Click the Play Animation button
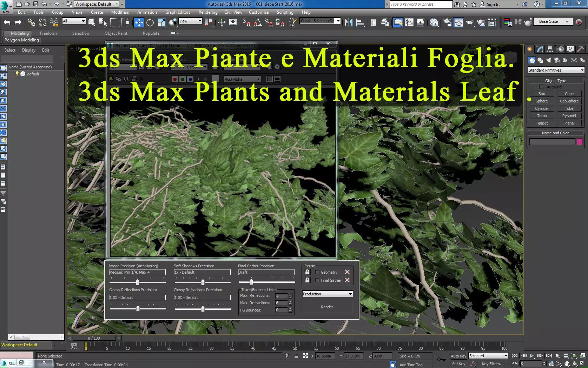The width and height of the screenshot is (588, 368). pyautogui.click(x=531, y=356)
